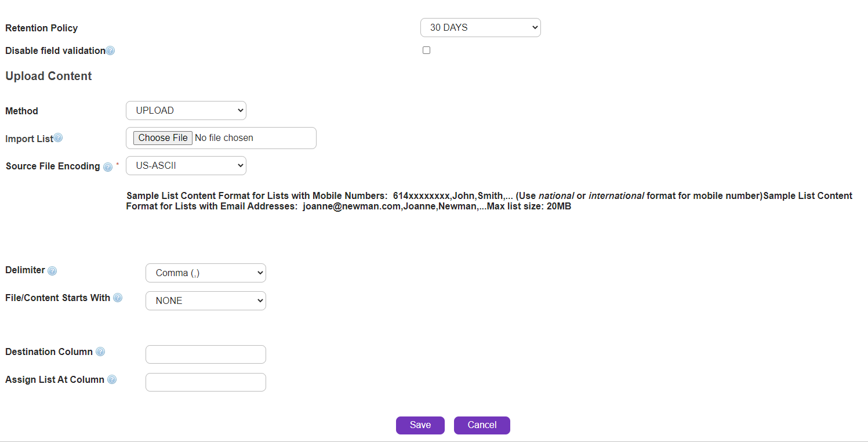Click the Disable field validation label text
Image resolution: width=868 pixels, height=442 pixels.
55,51
